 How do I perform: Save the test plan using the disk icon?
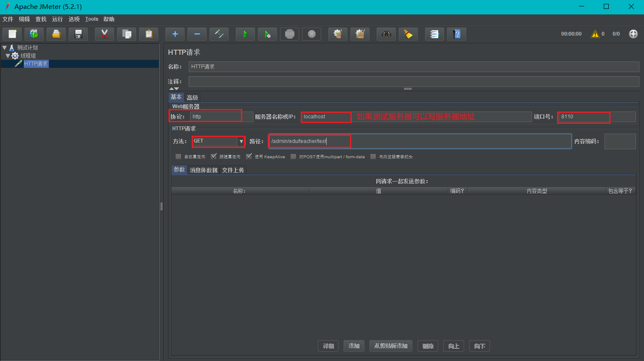pyautogui.click(x=78, y=34)
